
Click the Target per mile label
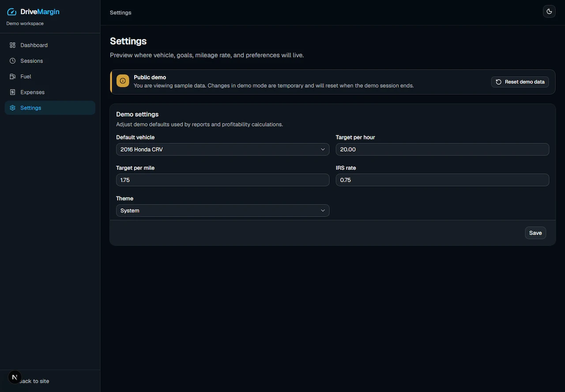(x=136, y=168)
